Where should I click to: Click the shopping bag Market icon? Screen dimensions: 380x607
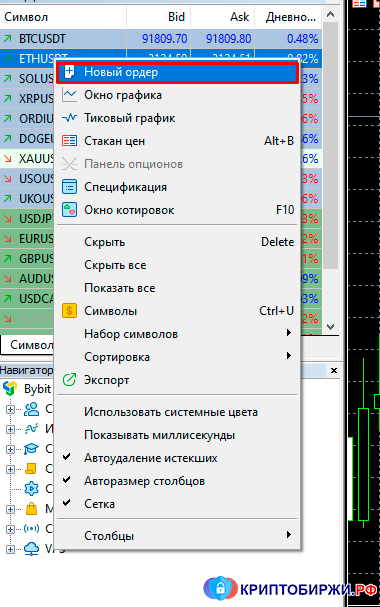pyautogui.click(x=31, y=509)
